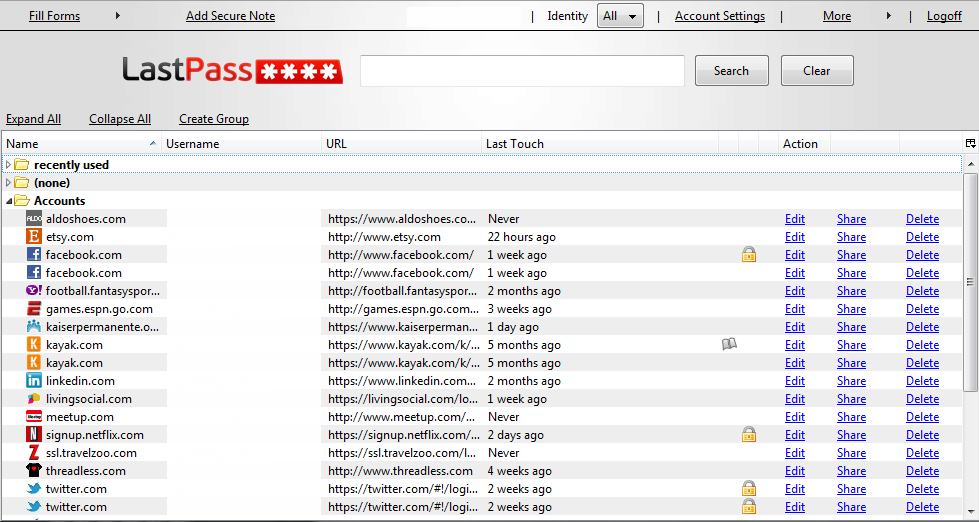This screenshot has width=979, height=522.
Task: Select the '4 weeks ago' last touch cell
Action: click(x=519, y=471)
